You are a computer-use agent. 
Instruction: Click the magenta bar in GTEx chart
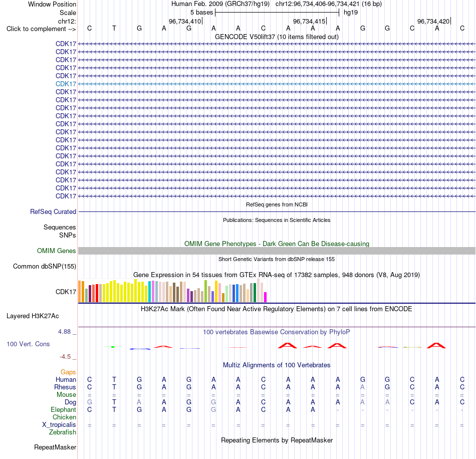click(266, 297)
